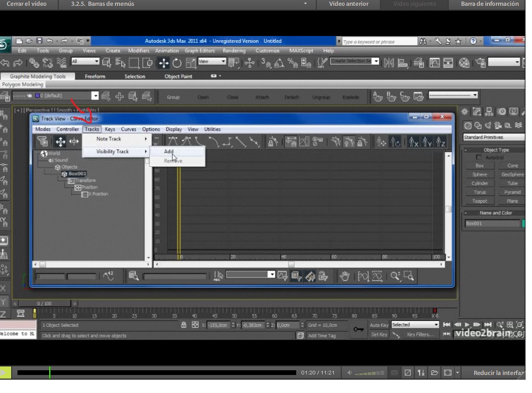Create a Teapot primitive button

[480, 201]
